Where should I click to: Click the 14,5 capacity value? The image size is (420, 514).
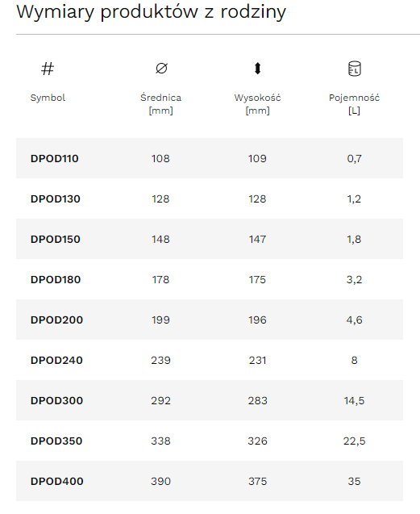[354, 400]
